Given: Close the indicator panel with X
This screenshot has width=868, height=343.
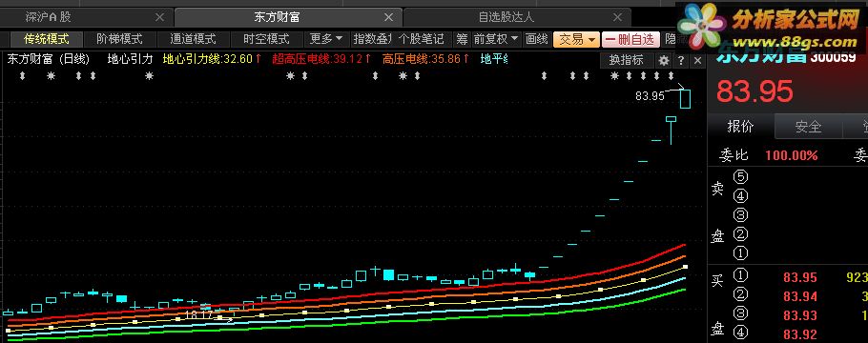Looking at the screenshot, I should (x=697, y=60).
